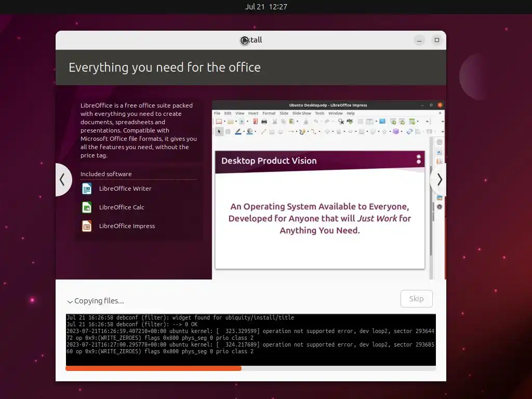The image size is (532, 399).
Task: Open the Open-file dropdown arrow in Impress
Action: click(x=236, y=122)
